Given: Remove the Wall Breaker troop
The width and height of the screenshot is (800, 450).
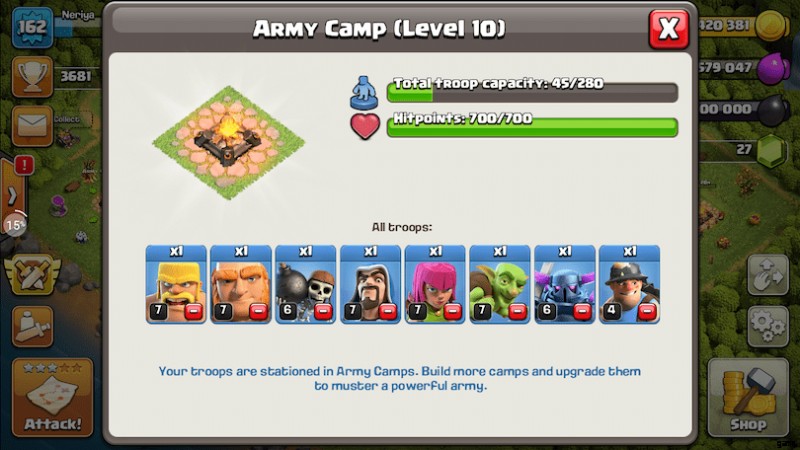Looking at the screenshot, I should [323, 311].
